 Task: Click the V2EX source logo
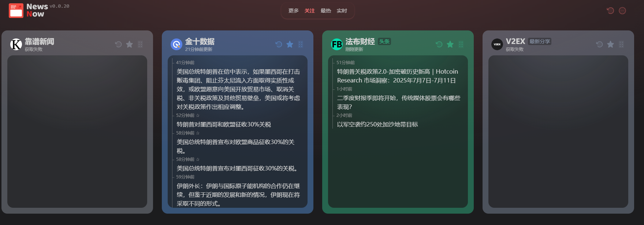[x=497, y=44]
